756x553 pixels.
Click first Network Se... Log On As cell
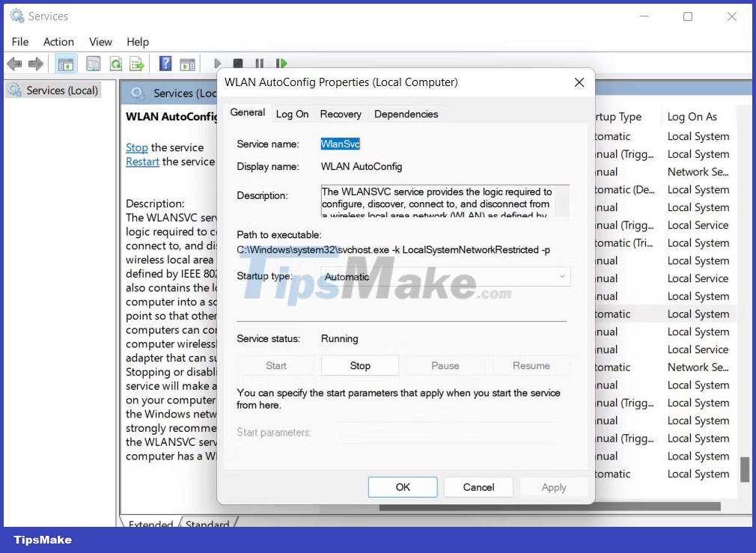[x=698, y=171]
